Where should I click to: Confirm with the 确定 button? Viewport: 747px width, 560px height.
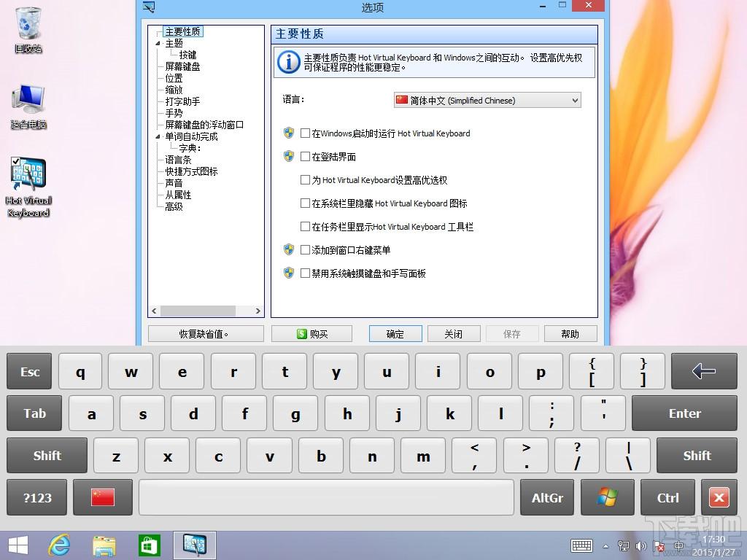(395, 334)
